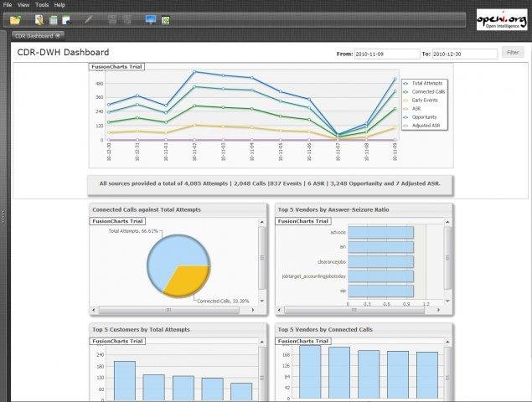
Task: Click the 'CDR-DWH Dashboard' heading
Action: point(63,52)
